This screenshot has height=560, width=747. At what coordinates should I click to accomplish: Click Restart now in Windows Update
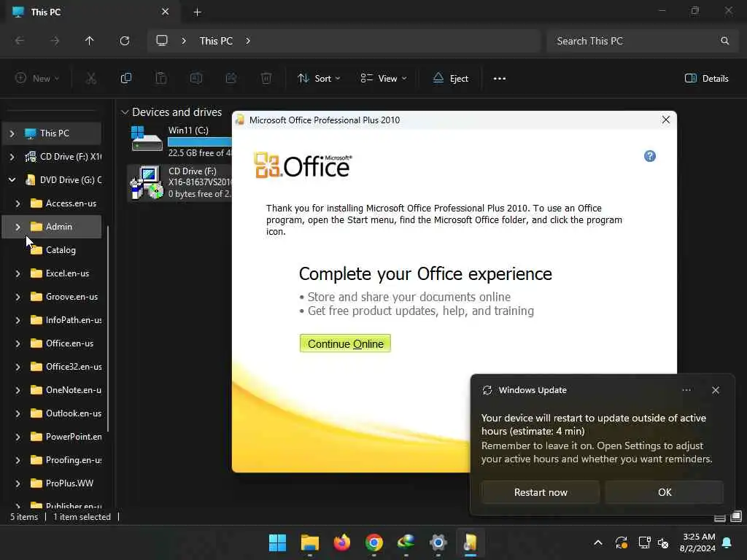[x=541, y=492]
